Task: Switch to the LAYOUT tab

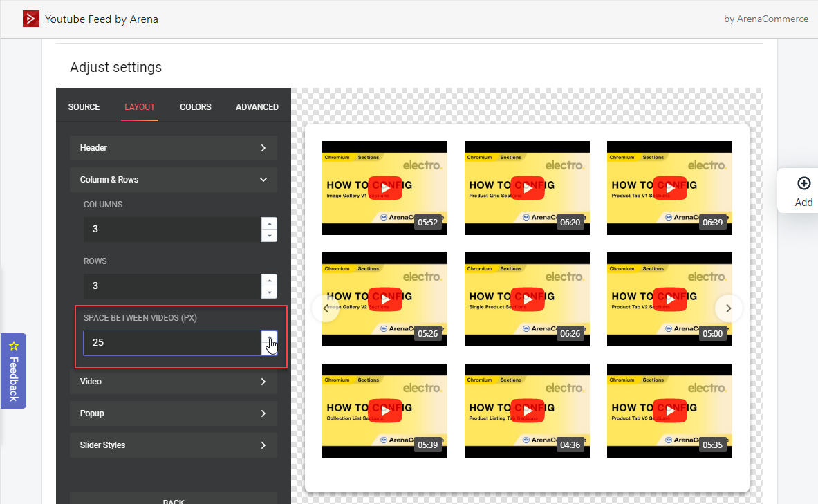Action: tap(140, 107)
